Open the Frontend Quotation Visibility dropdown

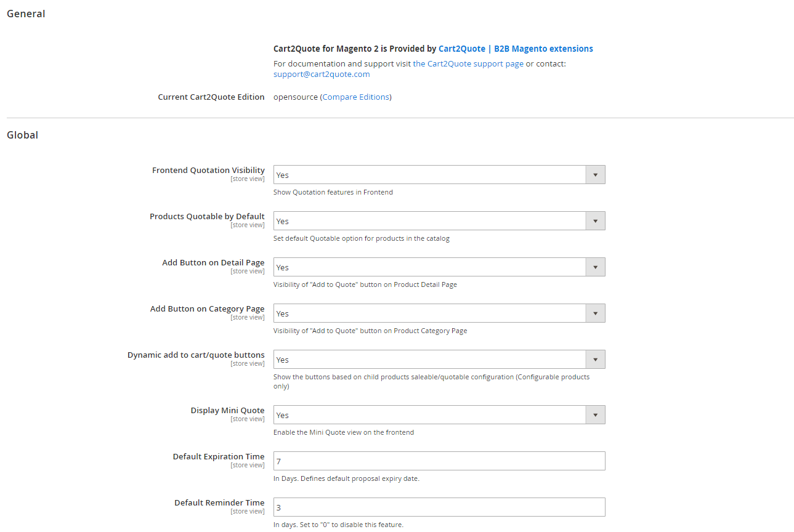tap(439, 175)
